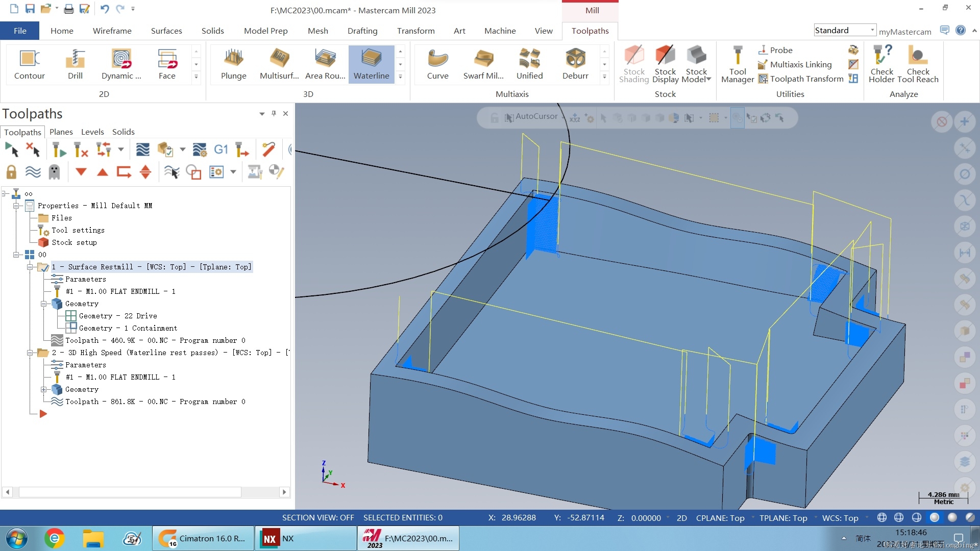Click Multiaxis Linking
The height and width of the screenshot is (551, 980).
coord(795,64)
